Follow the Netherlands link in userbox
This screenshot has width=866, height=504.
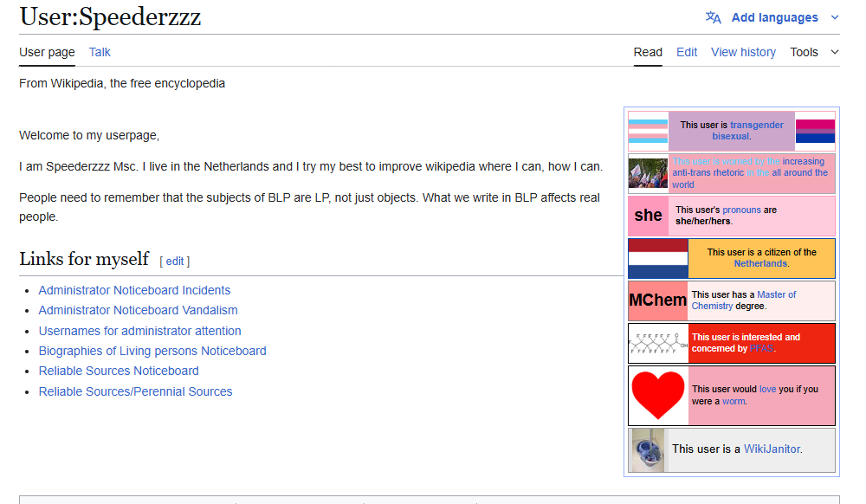coord(760,263)
